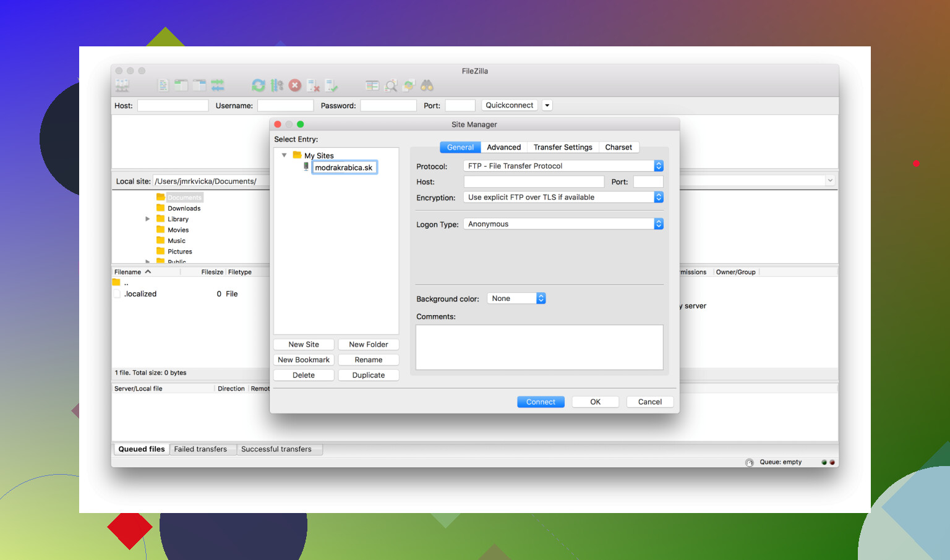Open the Quickconnect history arrow

[x=547, y=106]
